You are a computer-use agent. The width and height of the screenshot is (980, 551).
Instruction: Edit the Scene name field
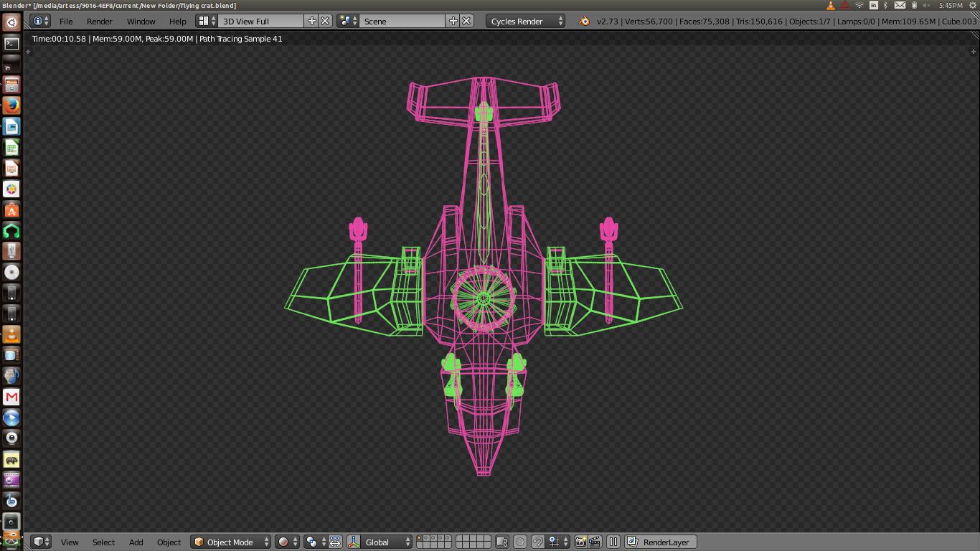coord(402,22)
